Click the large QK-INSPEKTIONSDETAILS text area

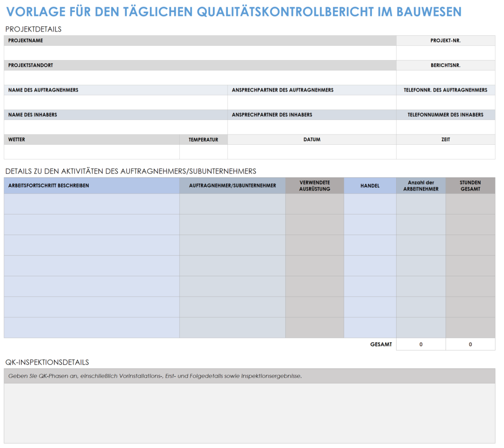click(x=250, y=413)
